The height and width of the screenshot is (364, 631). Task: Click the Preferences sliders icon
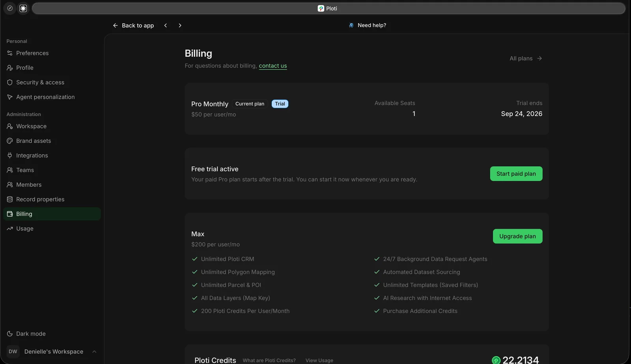point(10,53)
